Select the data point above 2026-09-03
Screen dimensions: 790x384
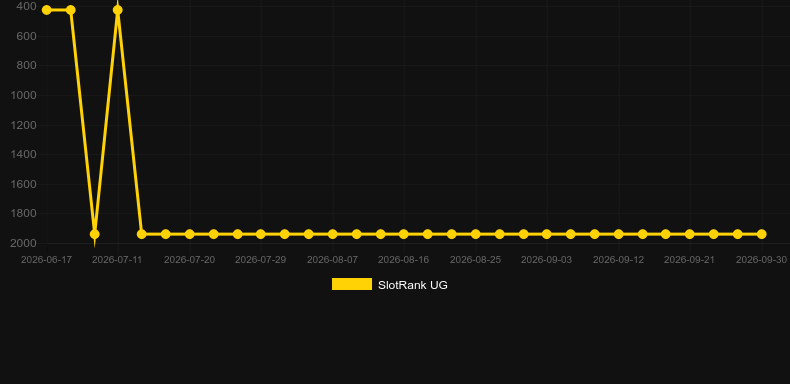[x=547, y=234]
